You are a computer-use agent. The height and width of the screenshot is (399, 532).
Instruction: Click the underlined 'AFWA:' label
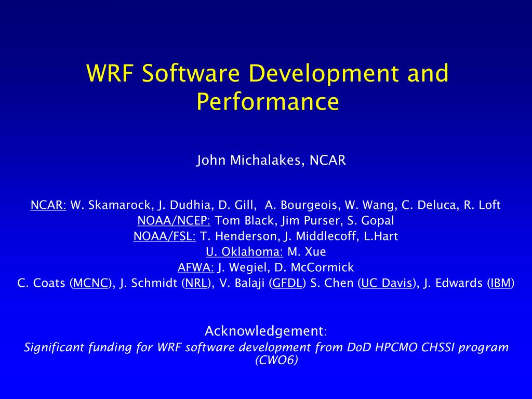(x=196, y=268)
